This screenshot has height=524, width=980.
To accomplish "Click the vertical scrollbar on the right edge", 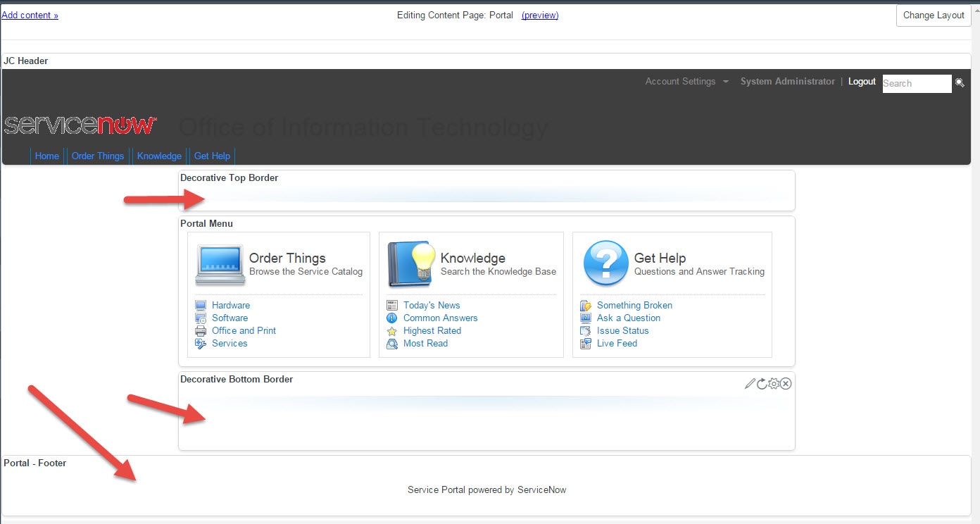I will [x=976, y=262].
